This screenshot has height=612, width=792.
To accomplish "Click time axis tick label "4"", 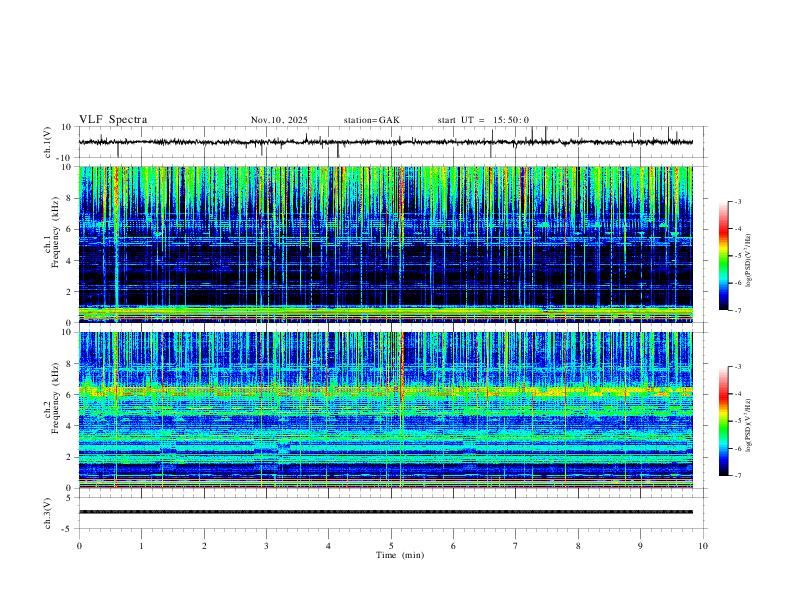I will [x=329, y=546].
